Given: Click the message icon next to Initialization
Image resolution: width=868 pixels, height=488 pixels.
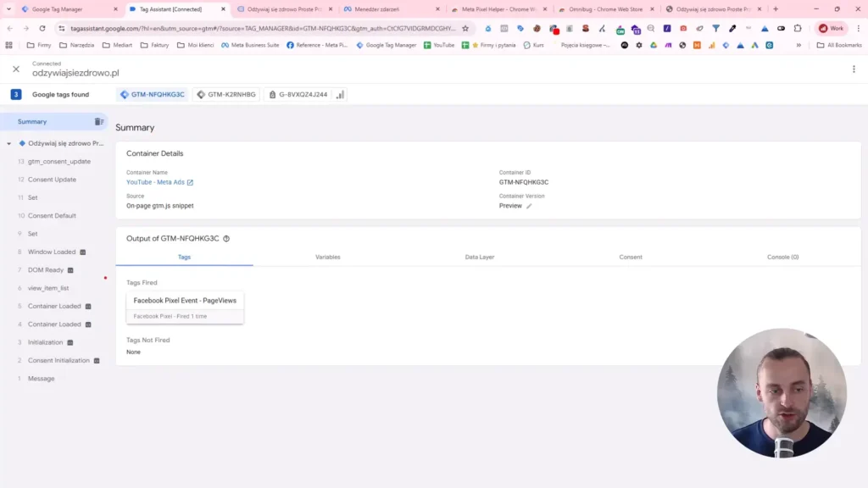Looking at the screenshot, I should point(70,342).
